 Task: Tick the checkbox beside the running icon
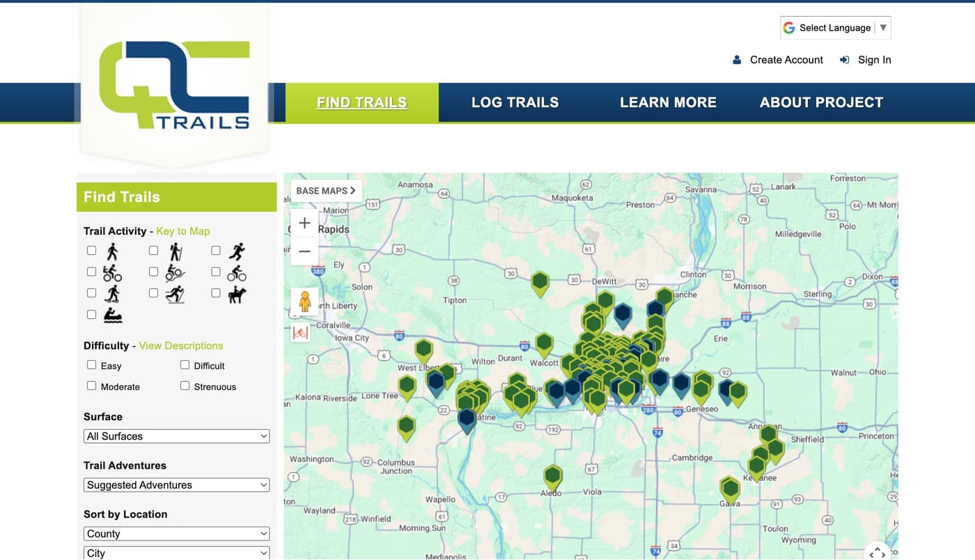tap(216, 251)
